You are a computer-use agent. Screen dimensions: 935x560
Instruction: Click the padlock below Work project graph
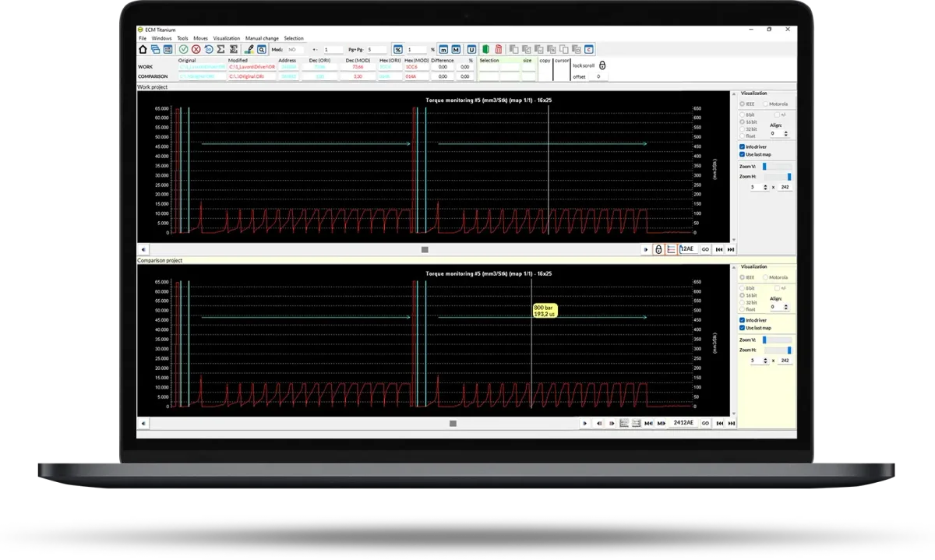coord(658,249)
